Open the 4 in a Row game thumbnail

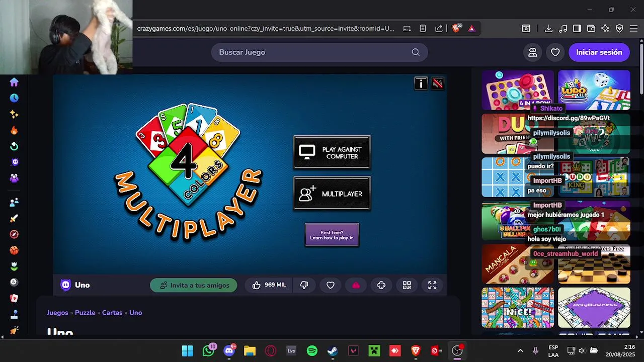(x=518, y=90)
